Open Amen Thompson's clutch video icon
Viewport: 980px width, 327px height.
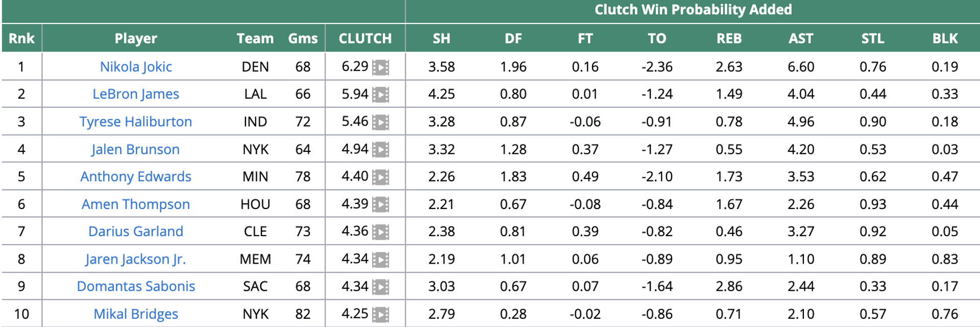click(x=380, y=204)
